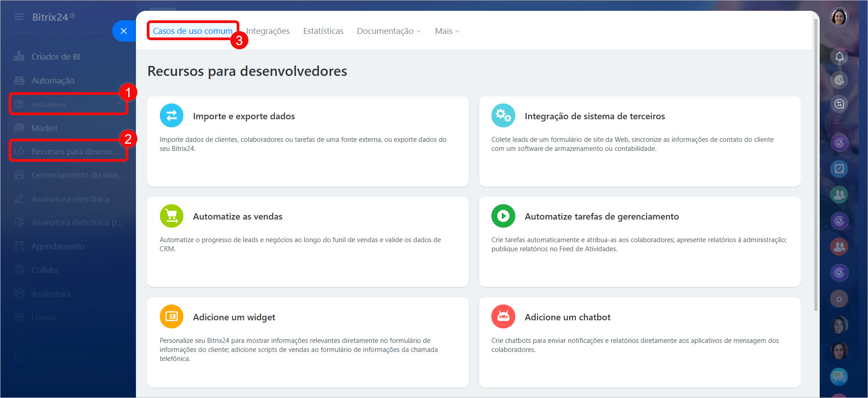Click the teal gears integration icon
This screenshot has width=868, height=398.
[x=503, y=116]
